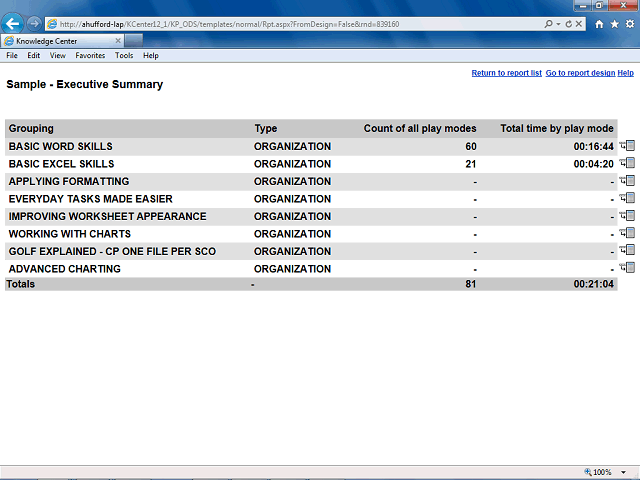Open drill-down icon for APPLYING FORMATTING row
The height and width of the screenshot is (480, 640).
click(627, 180)
